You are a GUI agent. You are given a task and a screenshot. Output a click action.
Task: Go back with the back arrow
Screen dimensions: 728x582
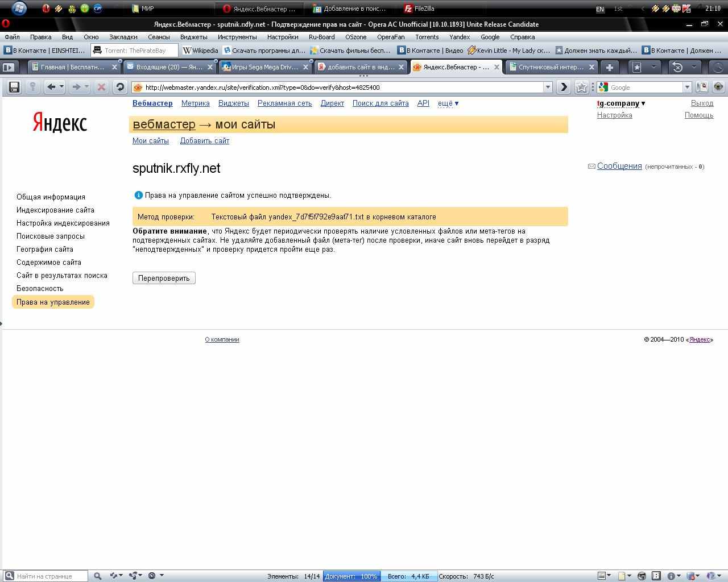pyautogui.click(x=51, y=87)
